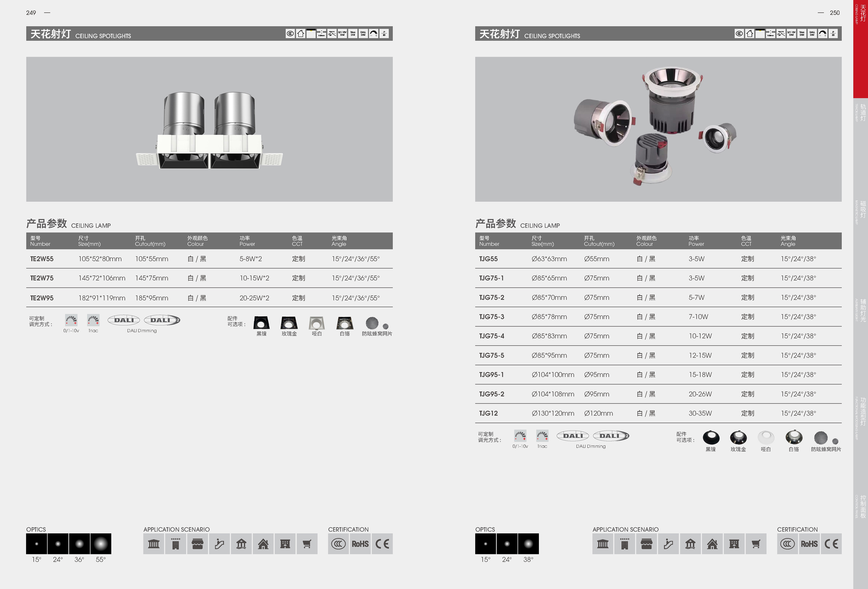
Task: Click the TE2W75 model number row
Action: tap(42, 278)
